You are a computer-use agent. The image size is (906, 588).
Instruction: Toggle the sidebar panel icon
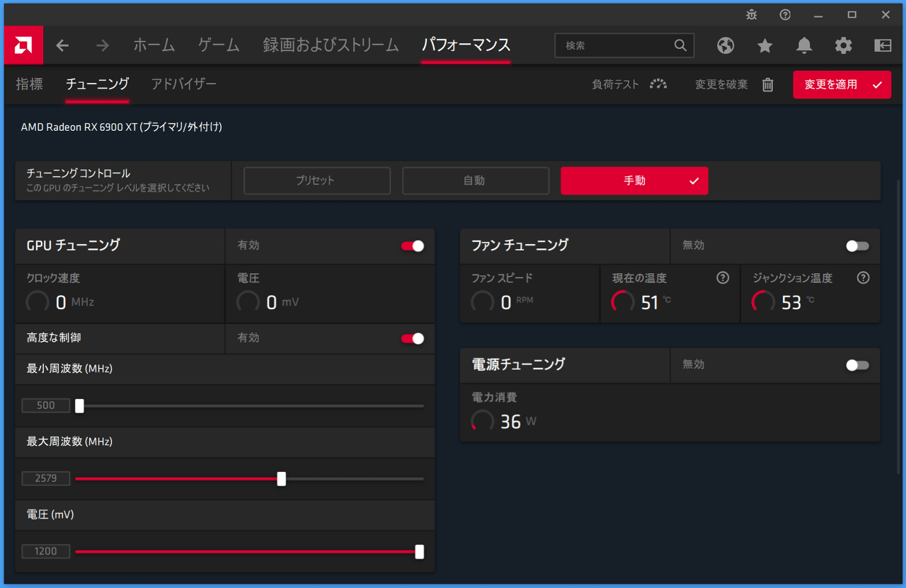point(883,45)
